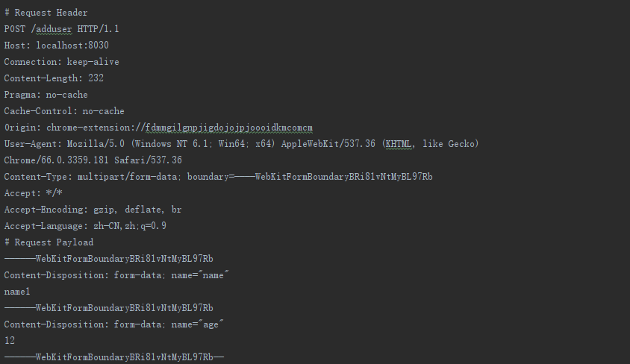Click the Content-Length value 232

coord(96,78)
